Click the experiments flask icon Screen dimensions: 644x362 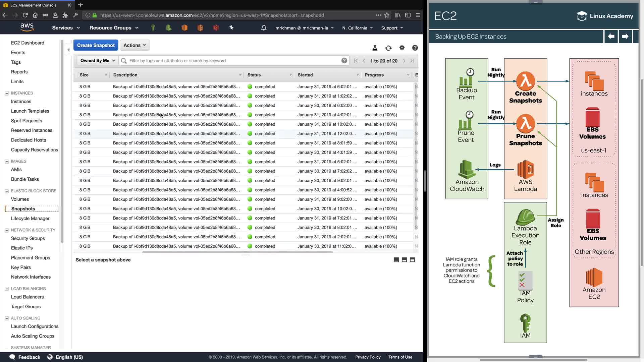(375, 48)
